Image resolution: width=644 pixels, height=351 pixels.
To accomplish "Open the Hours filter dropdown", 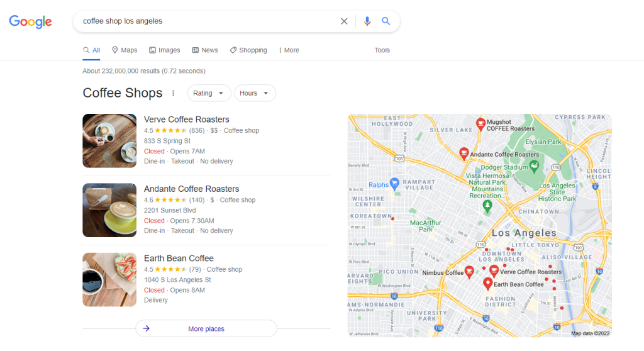I will click(255, 93).
